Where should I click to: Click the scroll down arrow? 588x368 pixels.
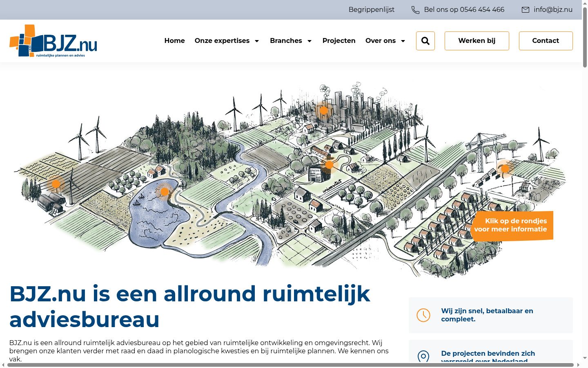pyautogui.click(x=585, y=358)
